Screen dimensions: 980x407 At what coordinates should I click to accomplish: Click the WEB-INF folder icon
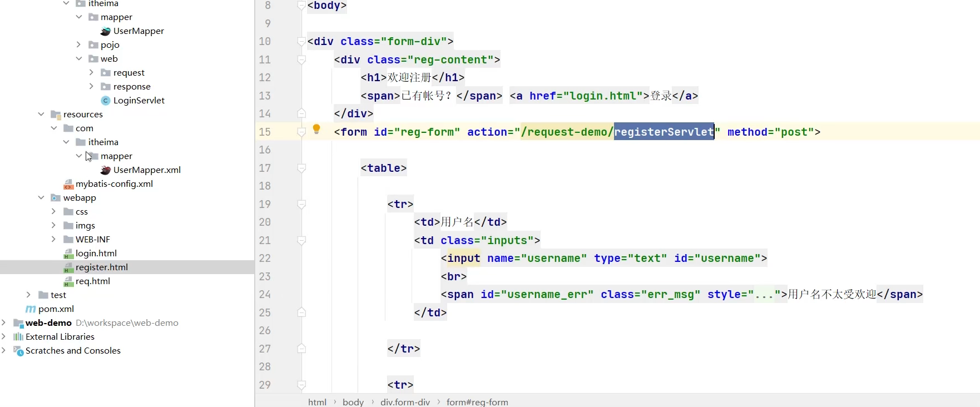tap(68, 240)
